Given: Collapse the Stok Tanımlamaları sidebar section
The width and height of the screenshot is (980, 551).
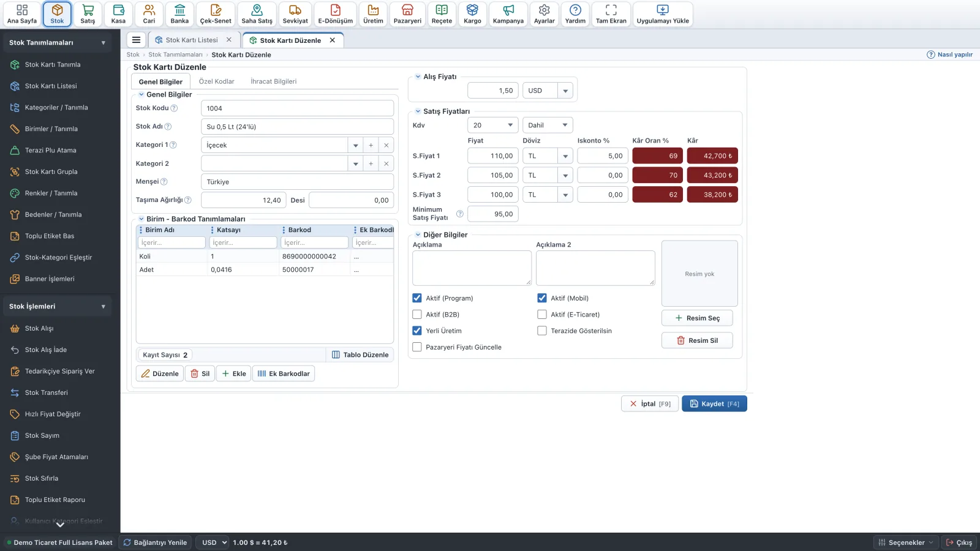Looking at the screenshot, I should click(56, 43).
